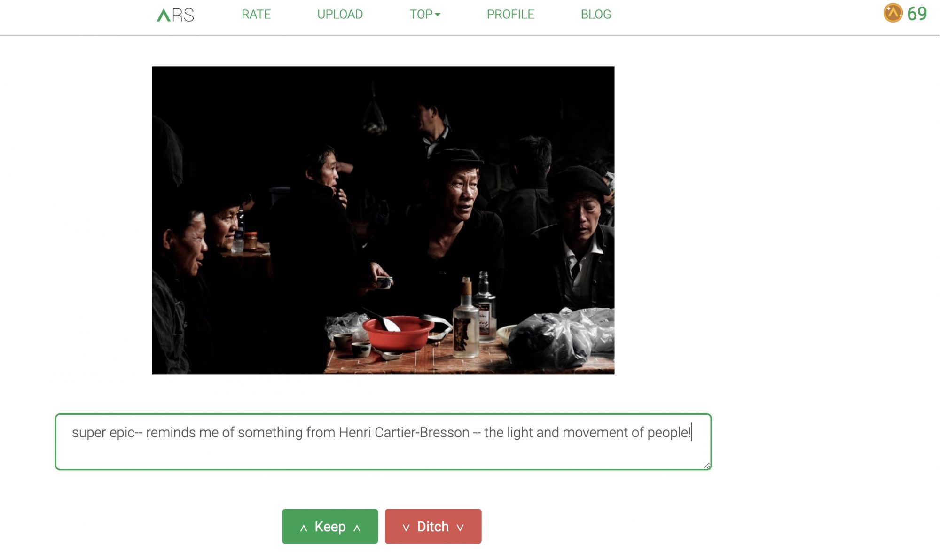Click the comment box resize handle
The image size is (940, 560).
coord(706,465)
